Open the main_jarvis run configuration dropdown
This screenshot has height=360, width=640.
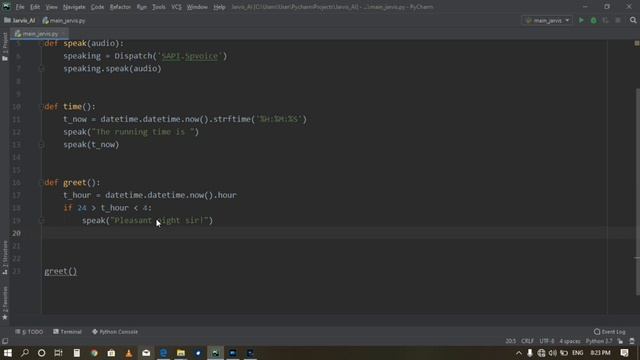547,20
